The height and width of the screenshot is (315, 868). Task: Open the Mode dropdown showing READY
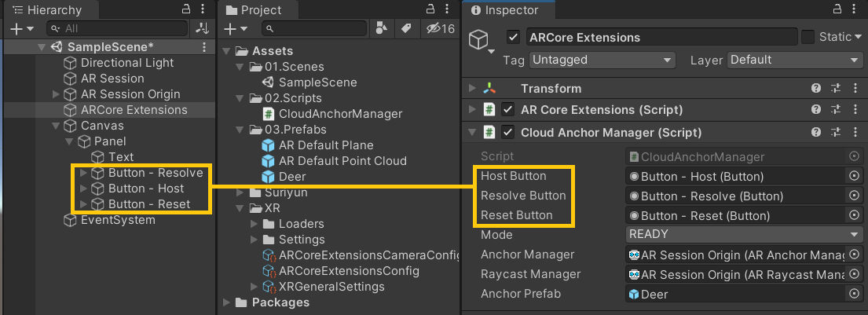(743, 235)
